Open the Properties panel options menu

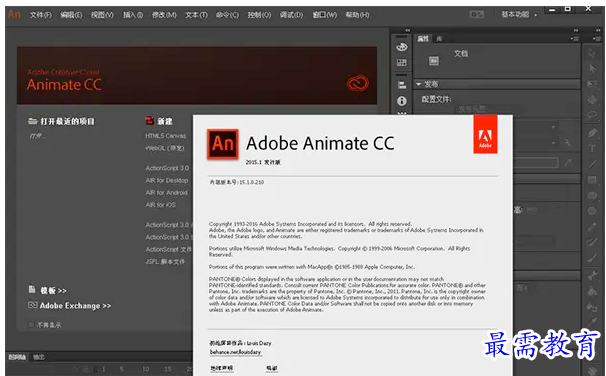(x=575, y=39)
